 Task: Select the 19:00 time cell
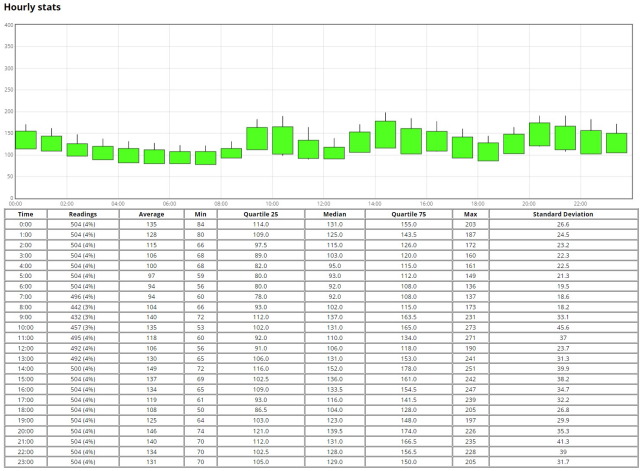25,420
